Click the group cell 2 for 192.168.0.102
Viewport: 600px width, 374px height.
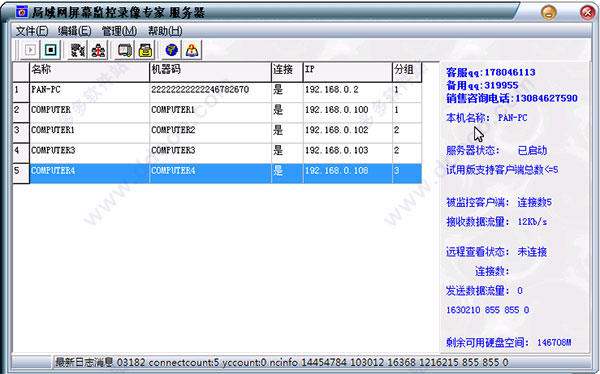407,133
